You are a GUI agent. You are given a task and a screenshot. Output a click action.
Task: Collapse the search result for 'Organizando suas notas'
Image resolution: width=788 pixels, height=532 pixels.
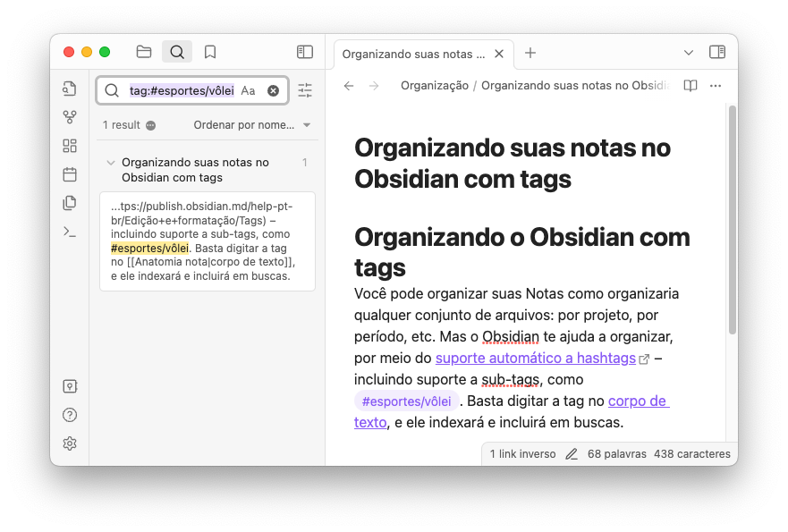[111, 163]
